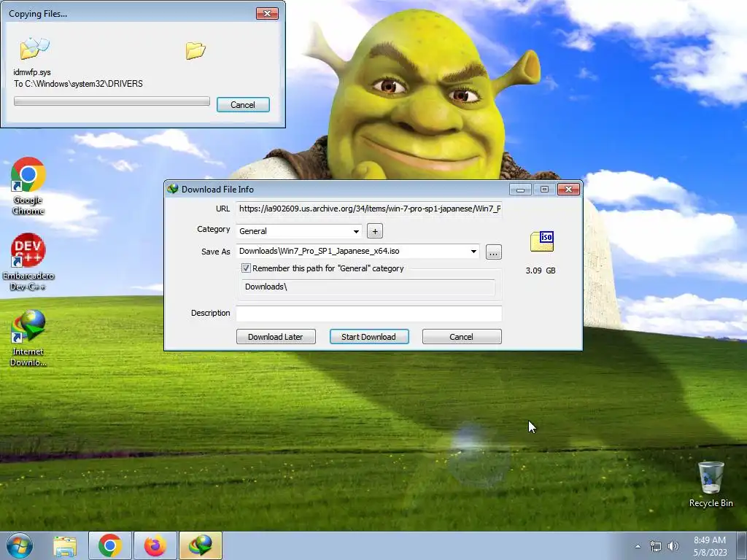Open the network tray icon
The image size is (747, 560).
point(656,546)
